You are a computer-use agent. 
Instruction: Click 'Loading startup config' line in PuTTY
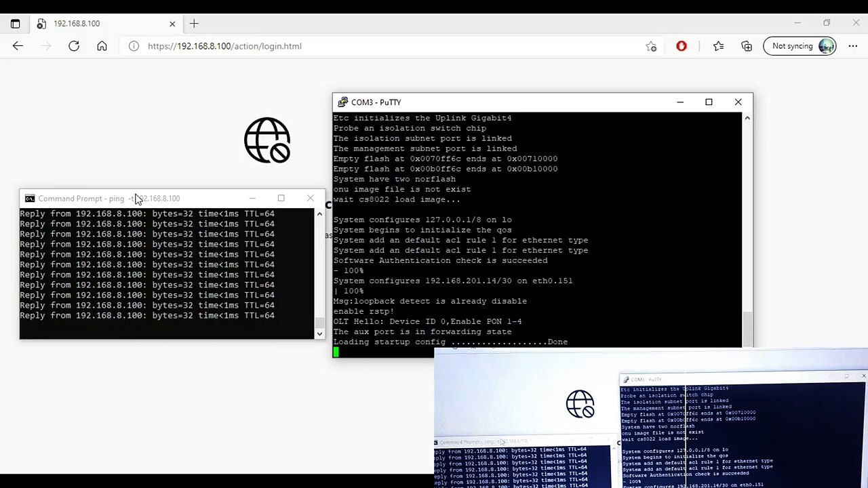(450, 342)
